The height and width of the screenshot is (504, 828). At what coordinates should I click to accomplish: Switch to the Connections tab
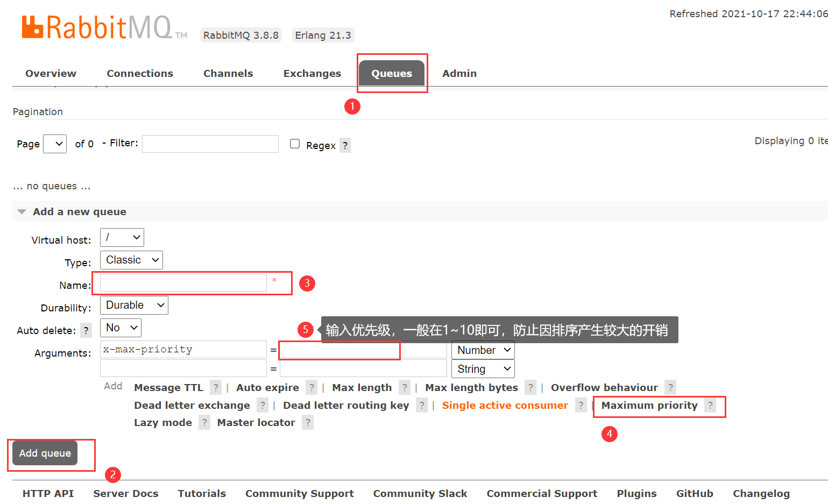(x=140, y=73)
